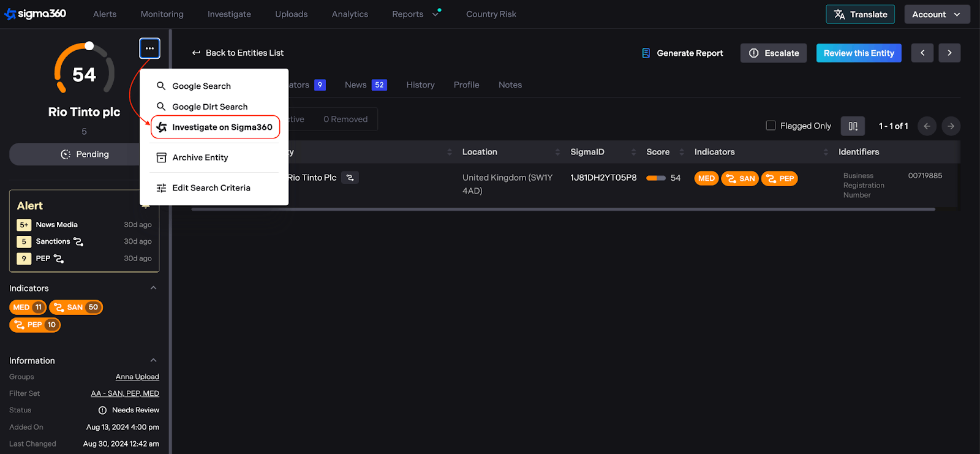Click the SAN indicator badge in table row
The width and height of the screenshot is (980, 454).
(740, 179)
